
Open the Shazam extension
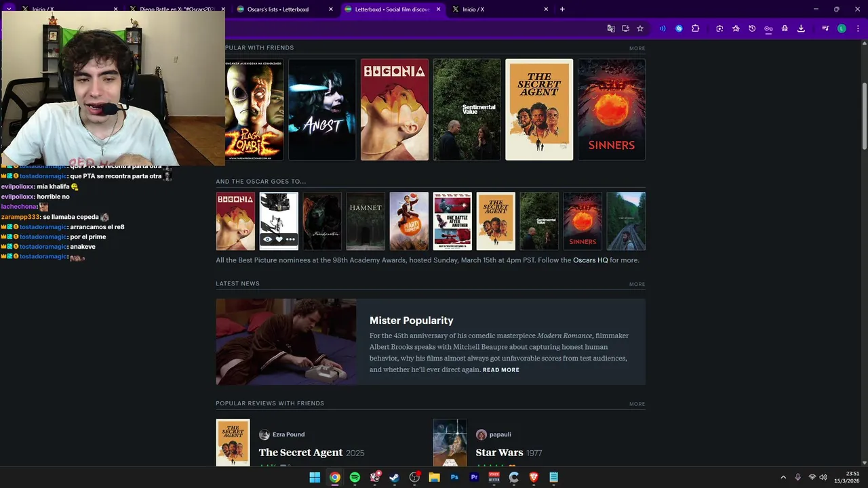(679, 28)
